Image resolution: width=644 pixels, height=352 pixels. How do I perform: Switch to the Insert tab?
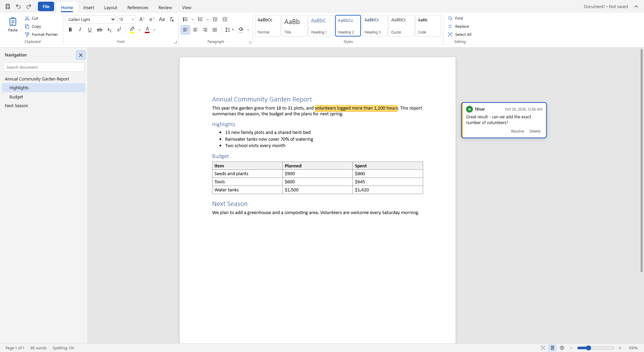point(89,7)
